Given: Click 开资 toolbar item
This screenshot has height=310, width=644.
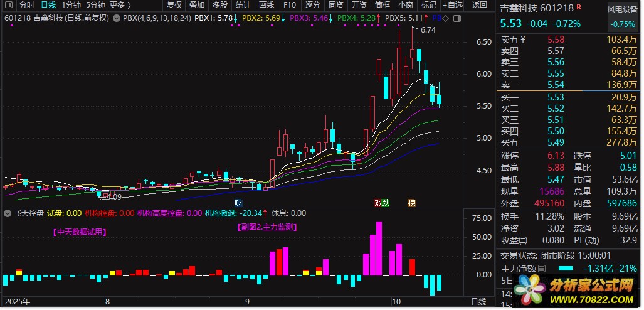Looking at the screenshot, I should coord(359,5).
